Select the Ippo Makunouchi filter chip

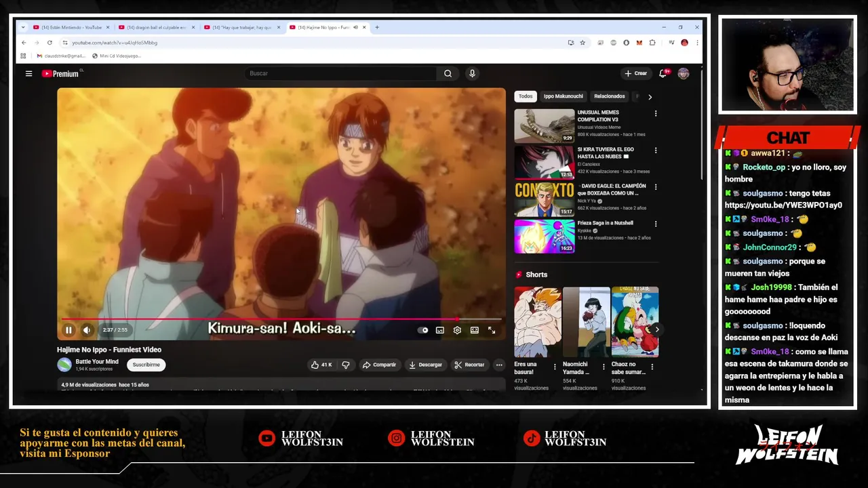pyautogui.click(x=564, y=96)
